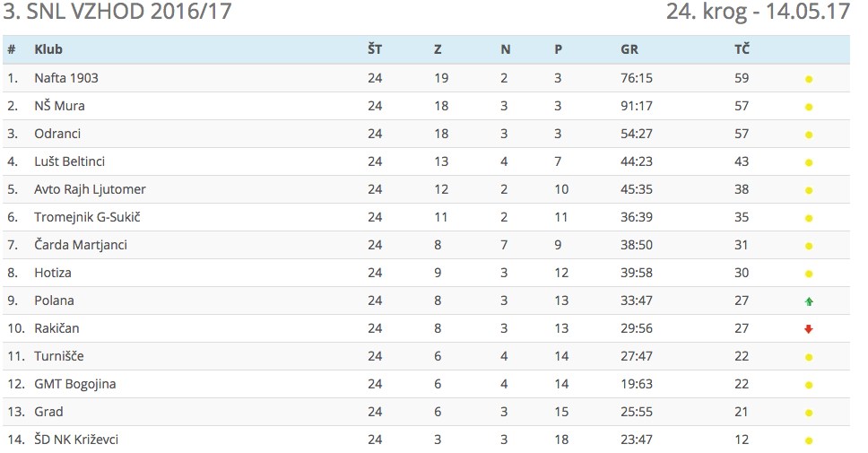Screen dimensions: 868x453
Task: Click the yellow dot in Grad row
Action: tap(809, 413)
